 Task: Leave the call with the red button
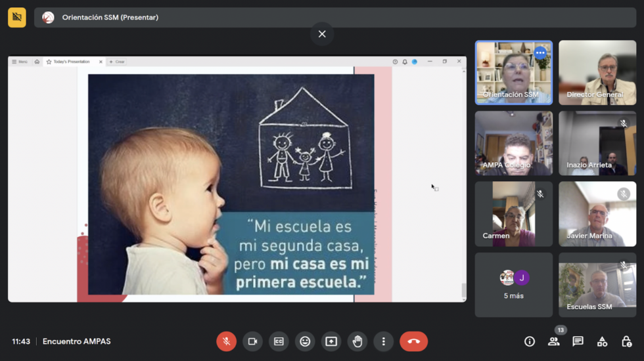413,341
